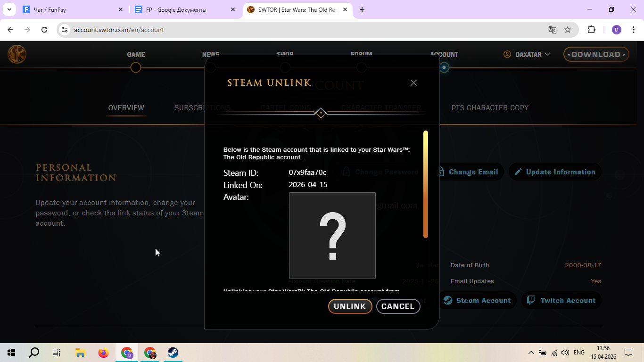Click the first Chrome taskbar icon

pyautogui.click(x=127, y=353)
